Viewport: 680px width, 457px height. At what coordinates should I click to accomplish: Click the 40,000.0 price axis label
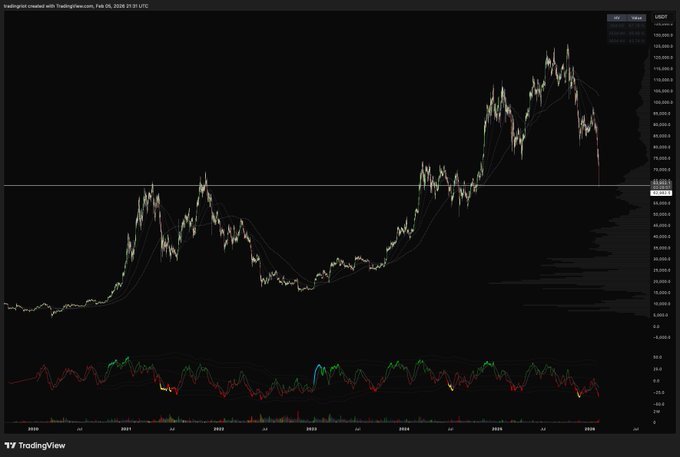click(664, 237)
